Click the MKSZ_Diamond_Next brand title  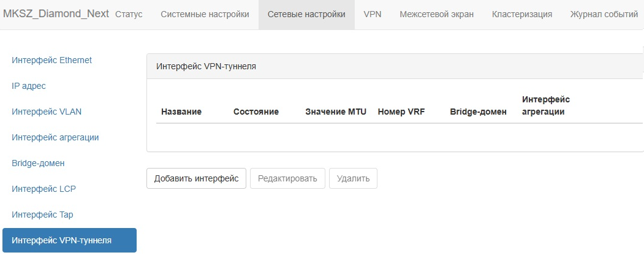coord(56,14)
